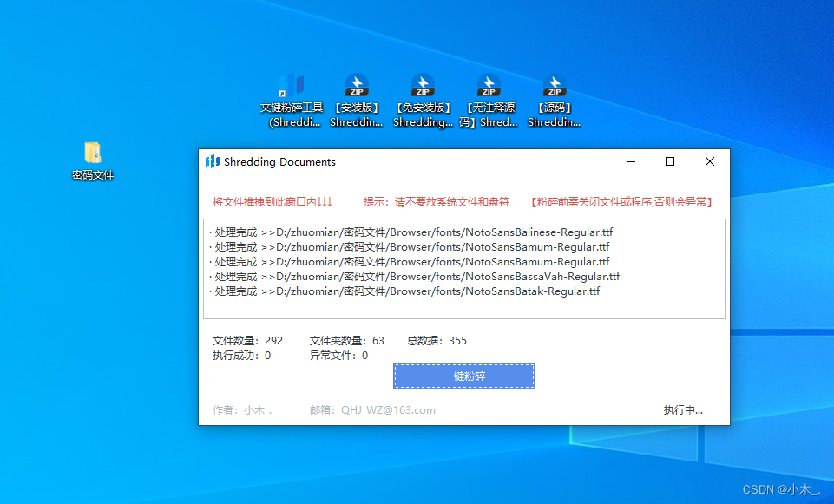The height and width of the screenshot is (504, 834).
Task: Open the 密码文件 folder on the desktop
Action: (x=93, y=156)
